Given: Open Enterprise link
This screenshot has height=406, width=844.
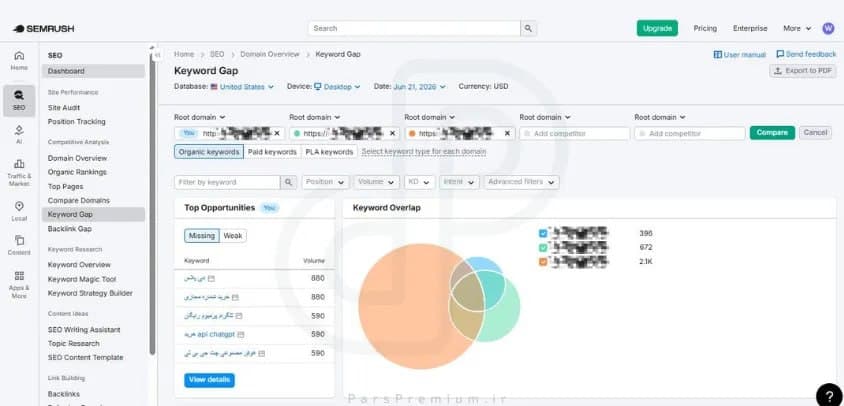Looking at the screenshot, I should [750, 29].
